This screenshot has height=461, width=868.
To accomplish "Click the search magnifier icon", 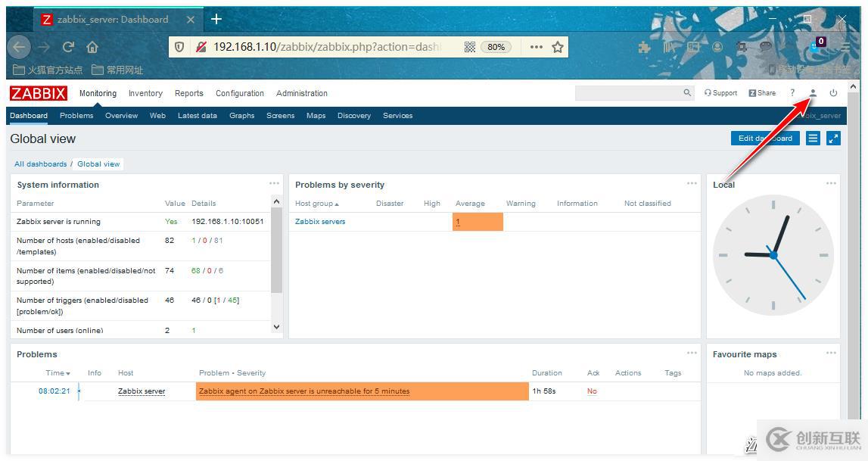I will pyautogui.click(x=687, y=93).
